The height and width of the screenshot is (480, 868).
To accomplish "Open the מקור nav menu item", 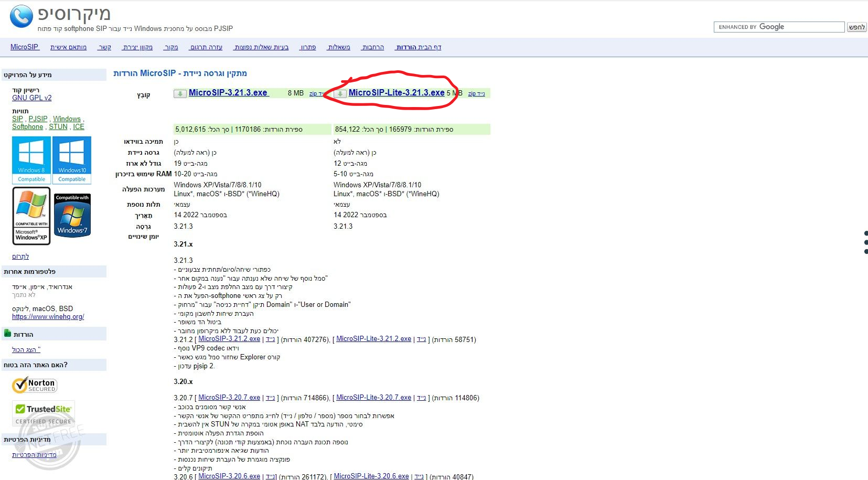I will (171, 47).
